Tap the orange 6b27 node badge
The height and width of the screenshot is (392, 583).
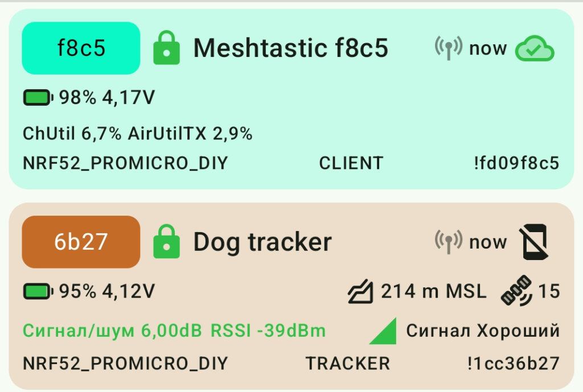[81, 242]
